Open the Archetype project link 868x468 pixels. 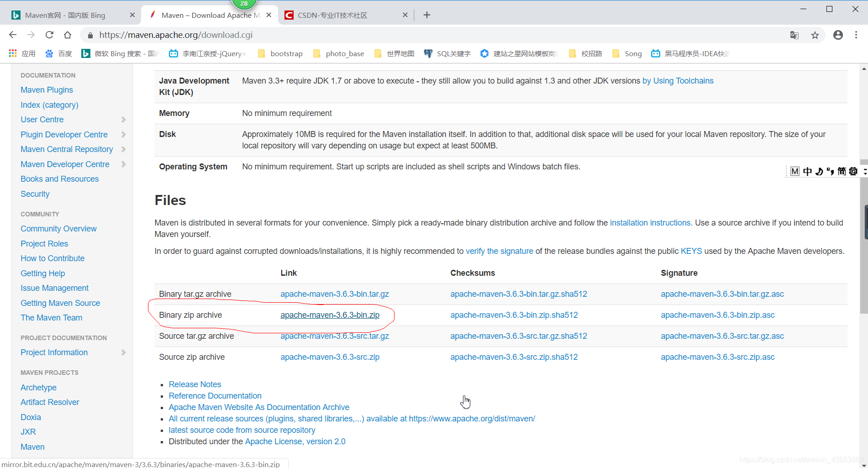pos(38,388)
